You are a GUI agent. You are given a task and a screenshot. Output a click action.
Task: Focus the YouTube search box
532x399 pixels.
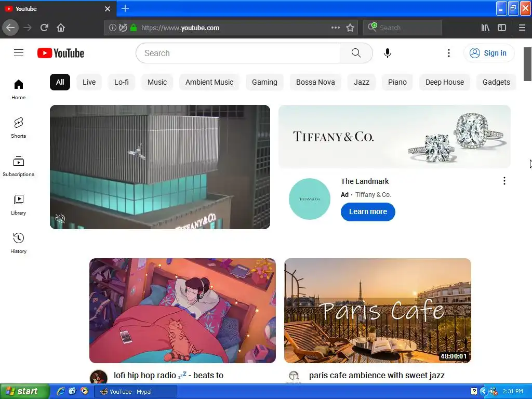point(238,53)
